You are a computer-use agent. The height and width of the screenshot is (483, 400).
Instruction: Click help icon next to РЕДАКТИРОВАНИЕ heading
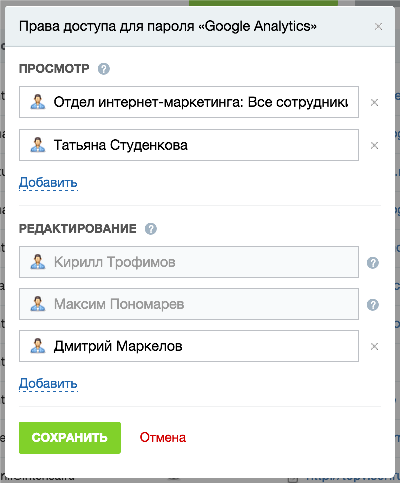(151, 229)
